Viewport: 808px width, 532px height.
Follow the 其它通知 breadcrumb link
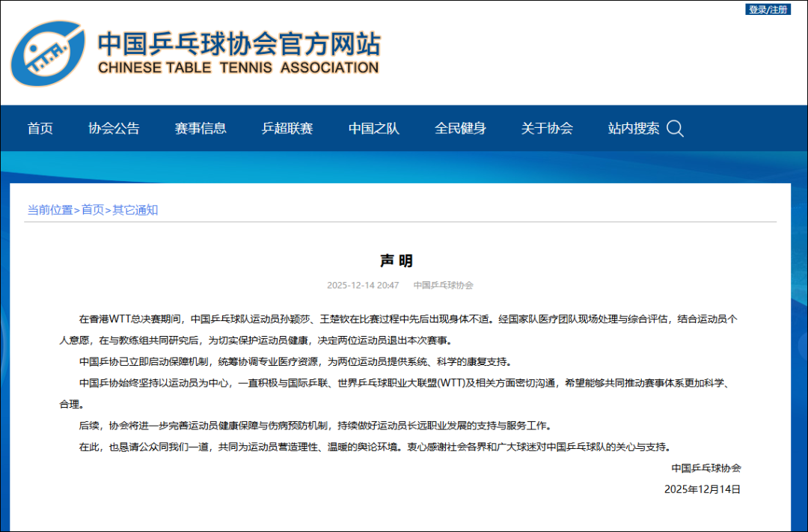coord(135,210)
